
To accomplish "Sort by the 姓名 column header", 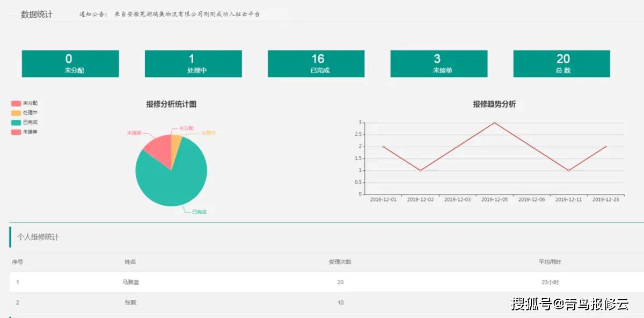I will click(130, 262).
